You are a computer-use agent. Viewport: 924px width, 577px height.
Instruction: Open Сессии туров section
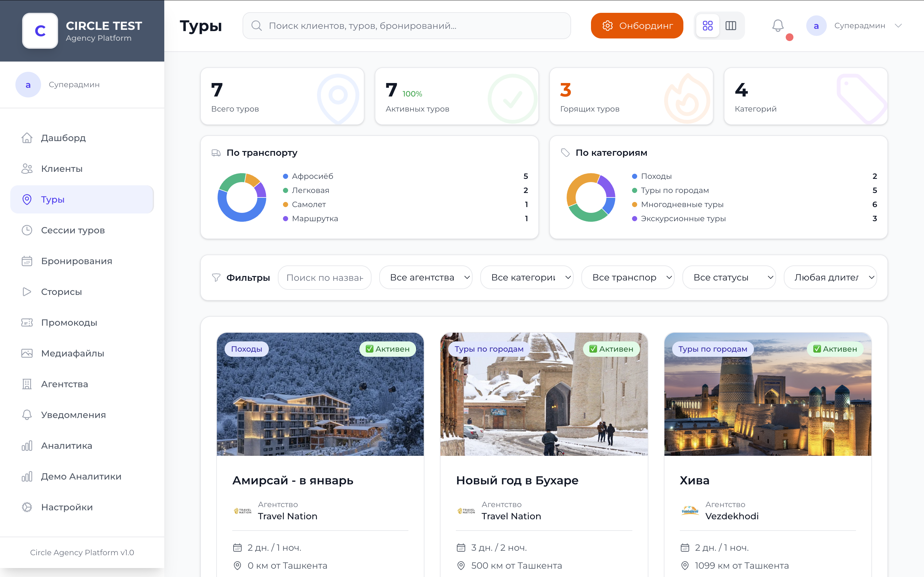(x=73, y=230)
